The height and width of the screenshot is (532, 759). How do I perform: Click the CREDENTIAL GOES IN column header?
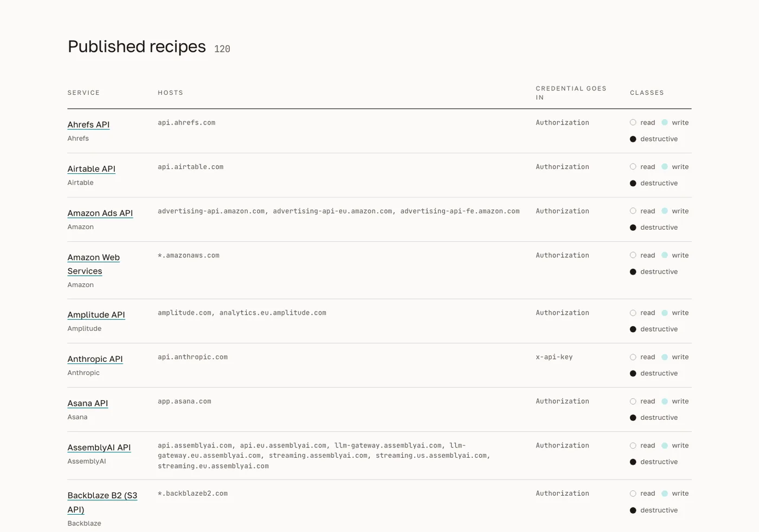[x=571, y=93]
